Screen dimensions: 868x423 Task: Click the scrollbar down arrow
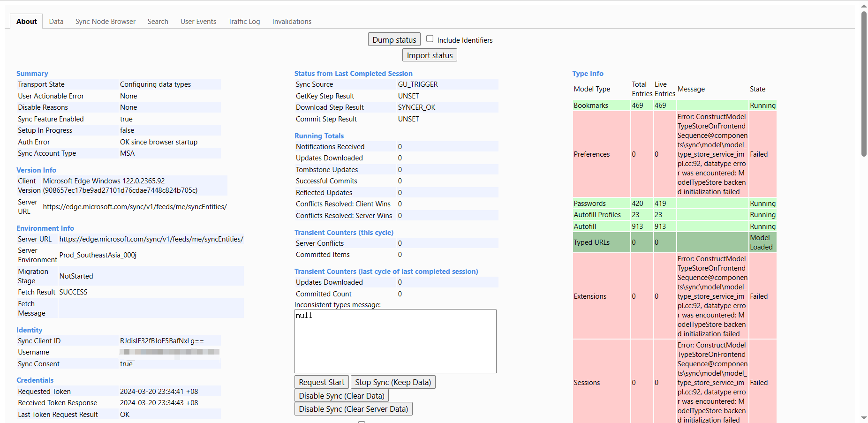(864, 418)
